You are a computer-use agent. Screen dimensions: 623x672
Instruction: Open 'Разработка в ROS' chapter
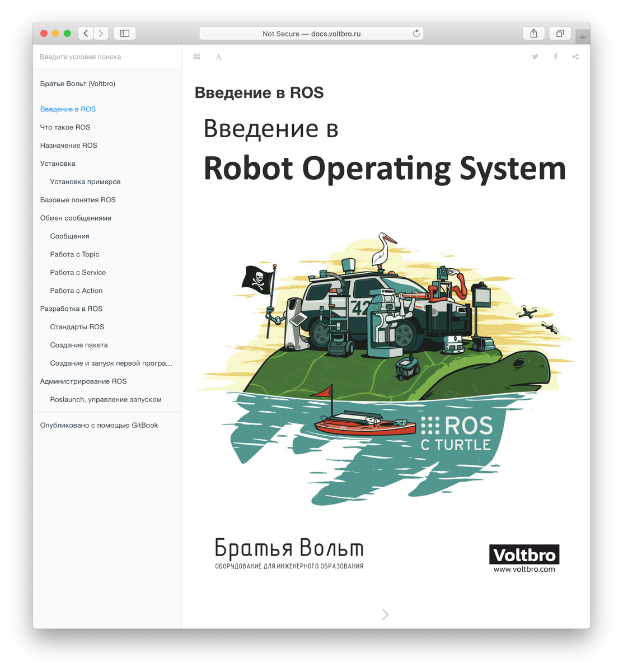(107, 309)
